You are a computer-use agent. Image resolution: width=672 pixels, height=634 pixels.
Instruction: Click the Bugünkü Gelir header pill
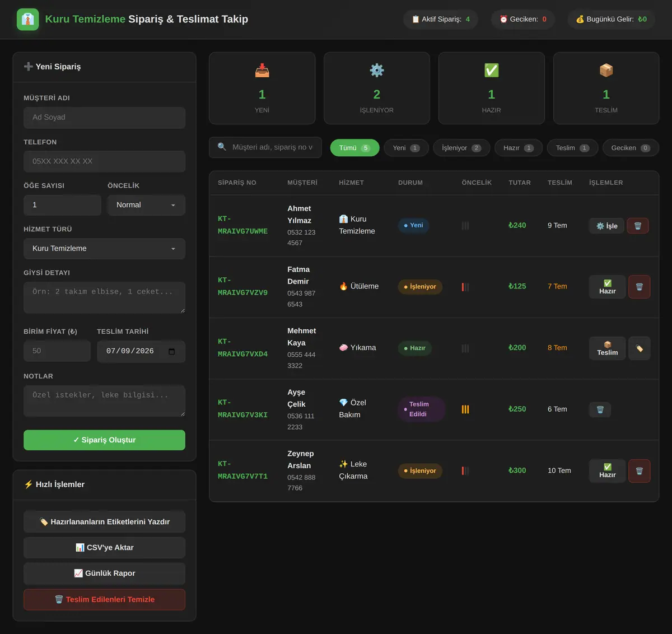point(612,19)
